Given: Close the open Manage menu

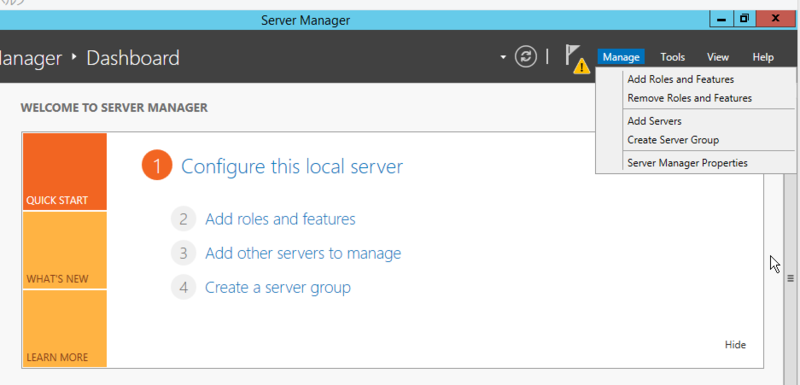Looking at the screenshot, I should pos(621,57).
